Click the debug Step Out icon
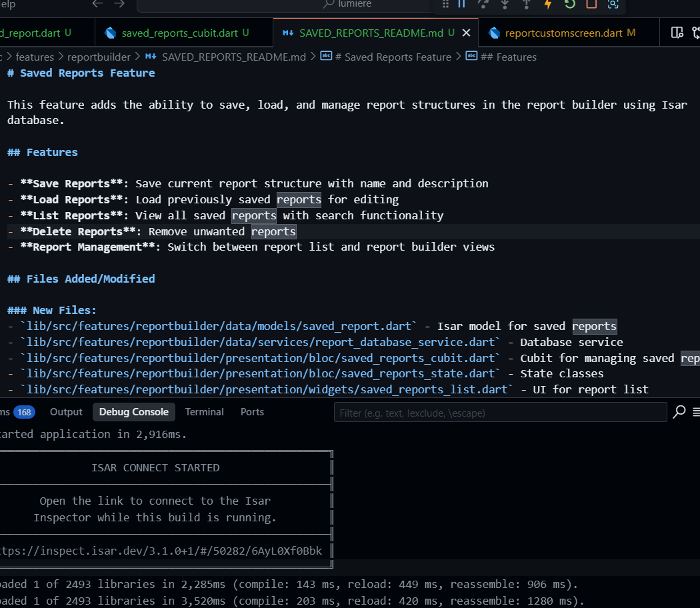The width and height of the screenshot is (700, 608). (527, 3)
